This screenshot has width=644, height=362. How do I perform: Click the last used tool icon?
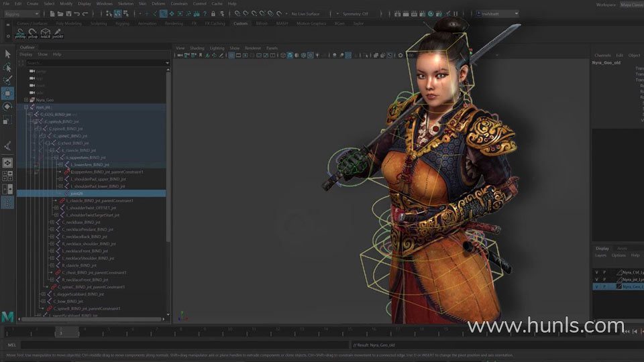[7, 145]
